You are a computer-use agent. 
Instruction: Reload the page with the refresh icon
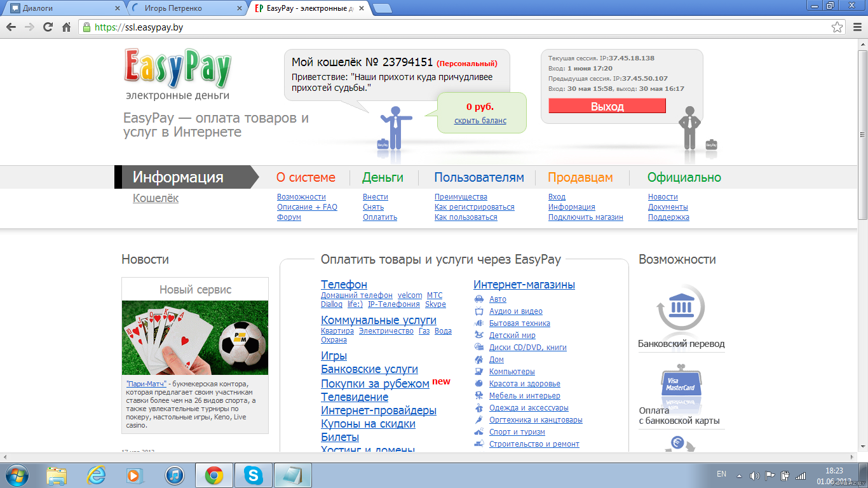48,27
